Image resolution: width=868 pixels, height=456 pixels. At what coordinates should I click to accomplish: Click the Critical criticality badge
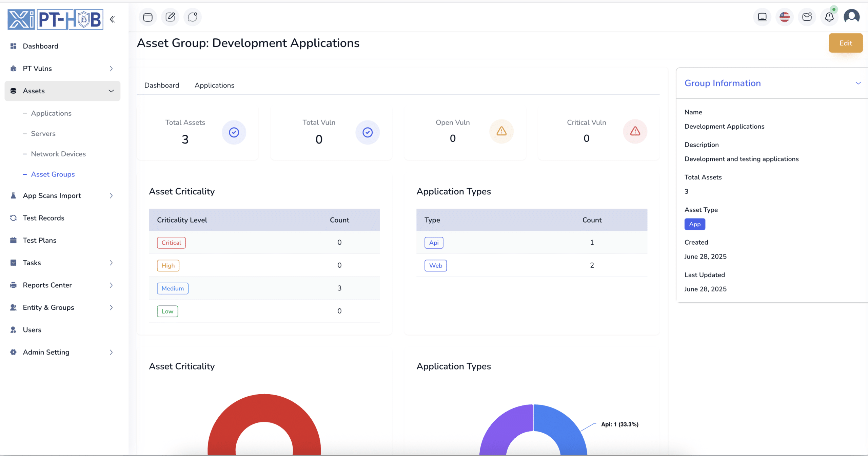(171, 243)
